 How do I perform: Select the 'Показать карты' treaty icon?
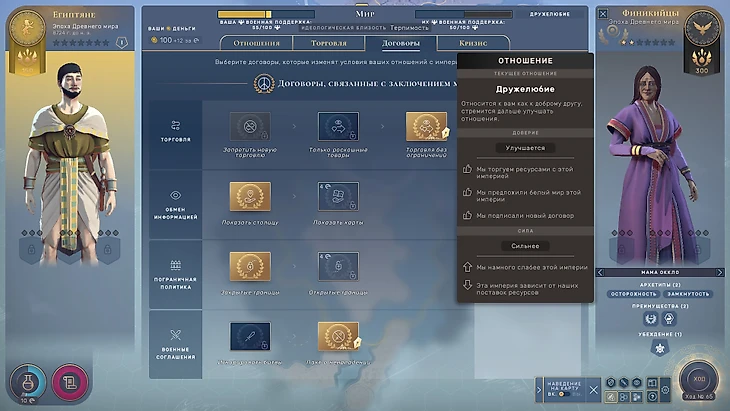tap(338, 196)
